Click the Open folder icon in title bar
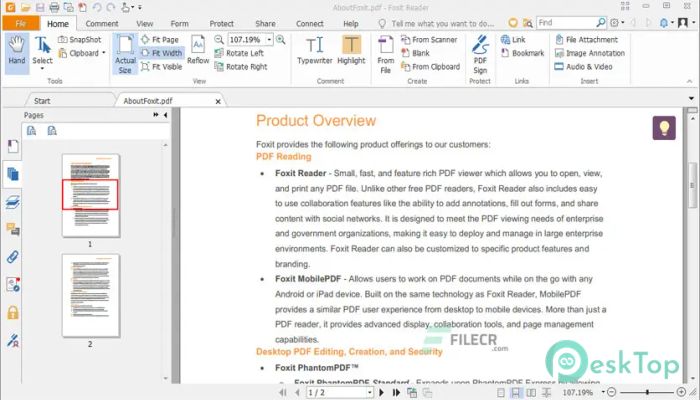The image size is (700, 400). click(25, 7)
